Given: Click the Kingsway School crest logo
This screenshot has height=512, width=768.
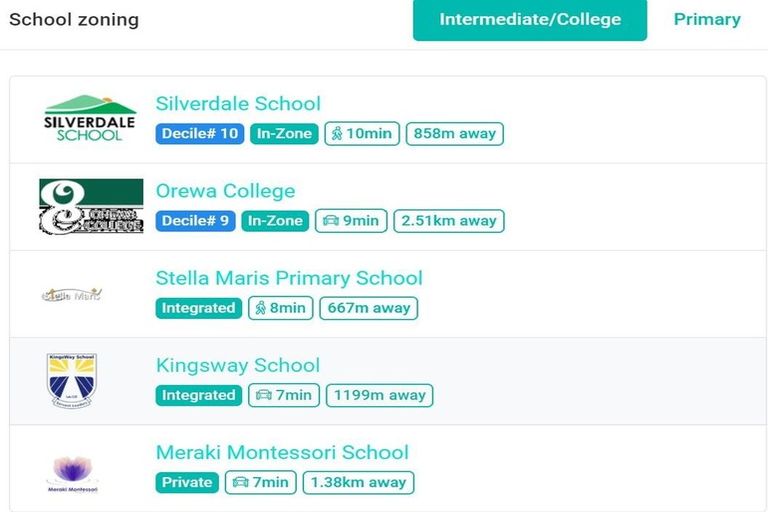Looking at the screenshot, I should tap(72, 380).
